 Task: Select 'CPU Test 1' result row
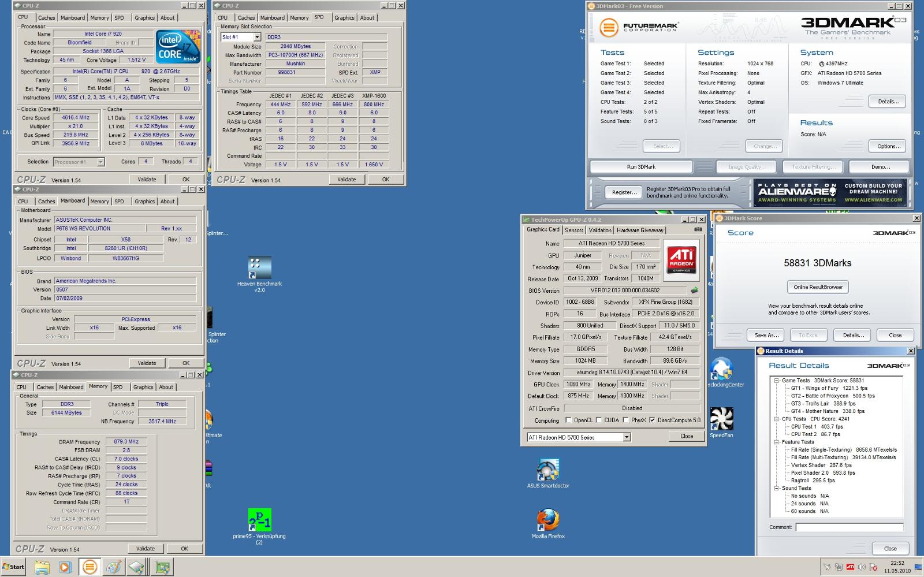[817, 427]
